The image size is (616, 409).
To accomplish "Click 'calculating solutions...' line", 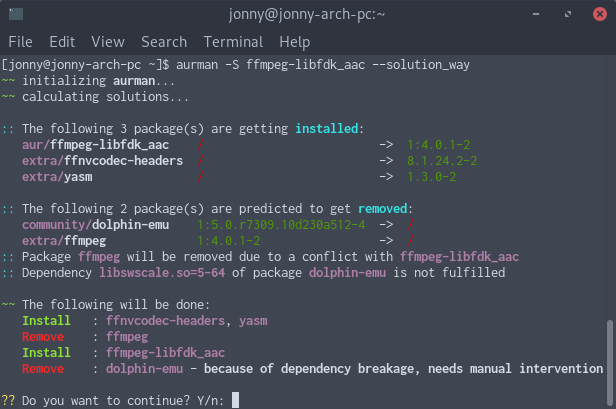I will (95, 97).
